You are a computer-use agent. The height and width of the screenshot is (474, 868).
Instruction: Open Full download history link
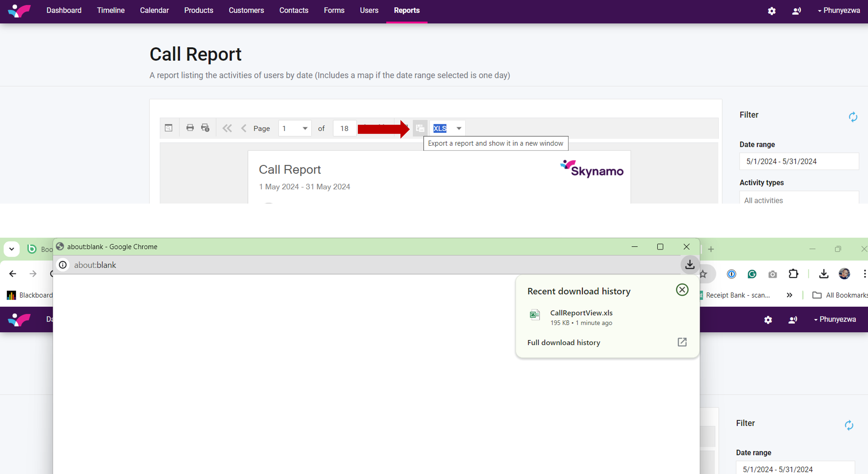pyautogui.click(x=563, y=342)
